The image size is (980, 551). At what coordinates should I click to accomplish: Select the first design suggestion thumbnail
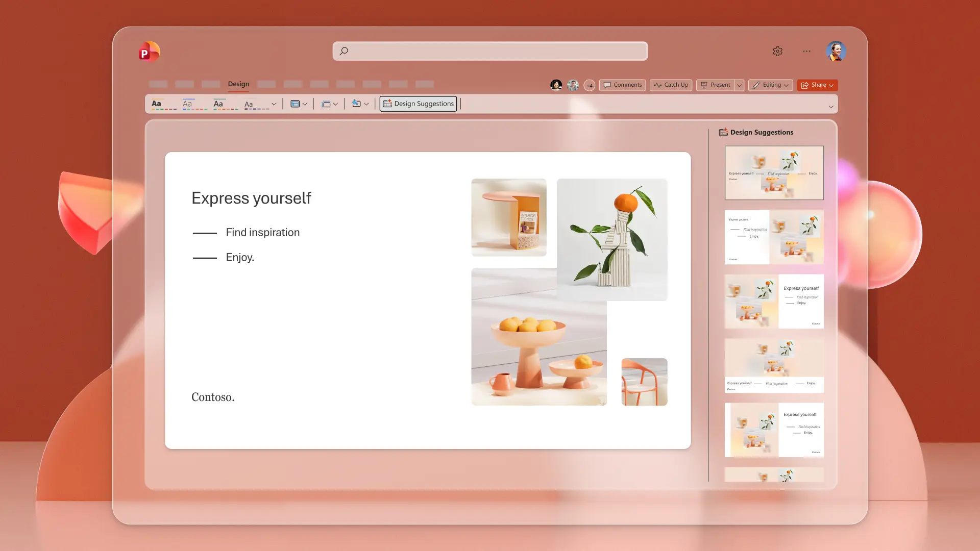pos(774,172)
